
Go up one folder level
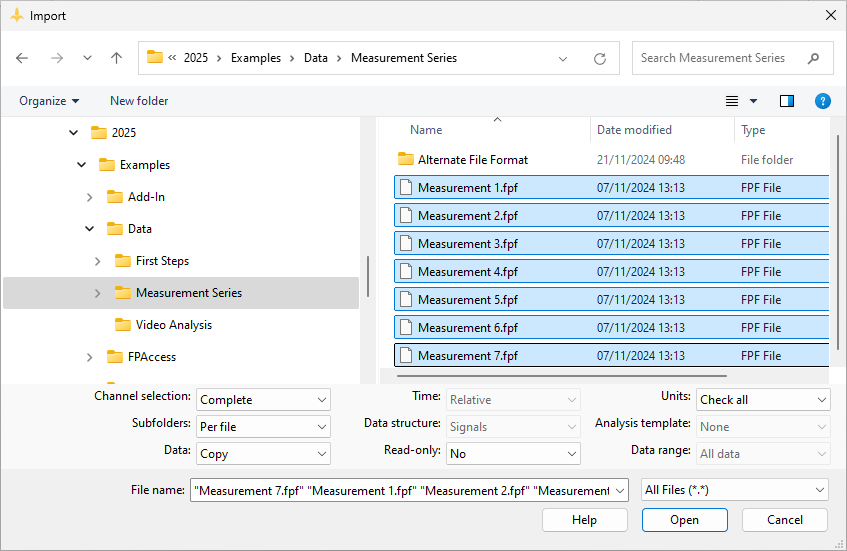116,58
